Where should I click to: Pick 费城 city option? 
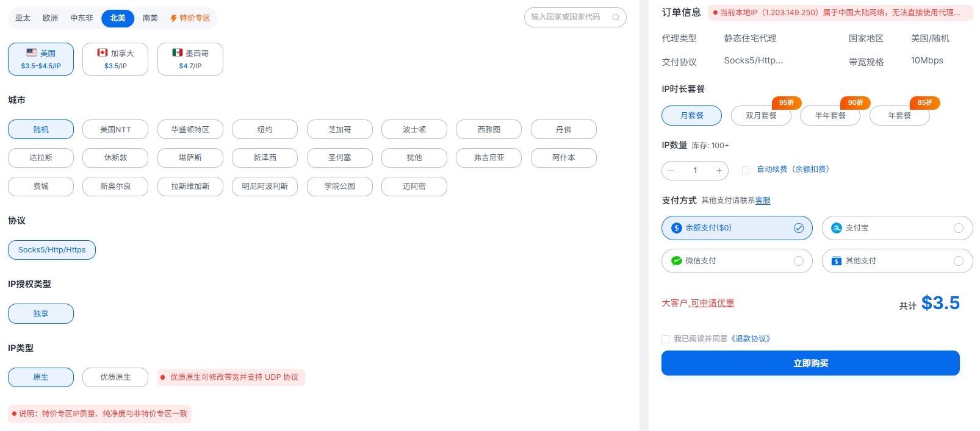[x=41, y=187]
